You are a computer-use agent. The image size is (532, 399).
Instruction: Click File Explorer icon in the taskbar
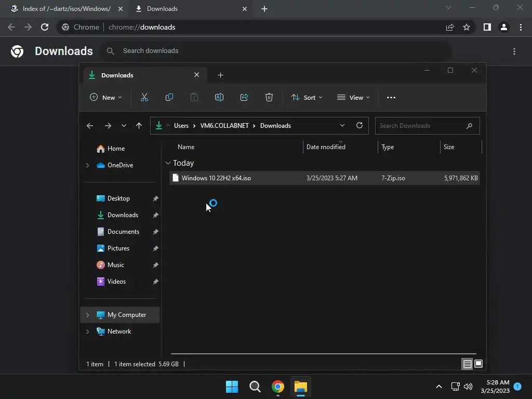(x=301, y=387)
